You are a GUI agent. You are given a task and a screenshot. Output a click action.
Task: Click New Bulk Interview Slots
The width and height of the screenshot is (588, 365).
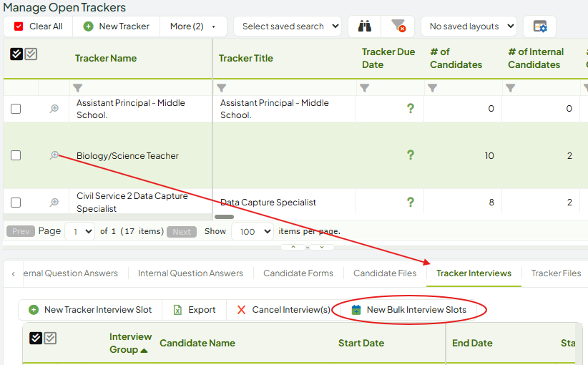(408, 309)
